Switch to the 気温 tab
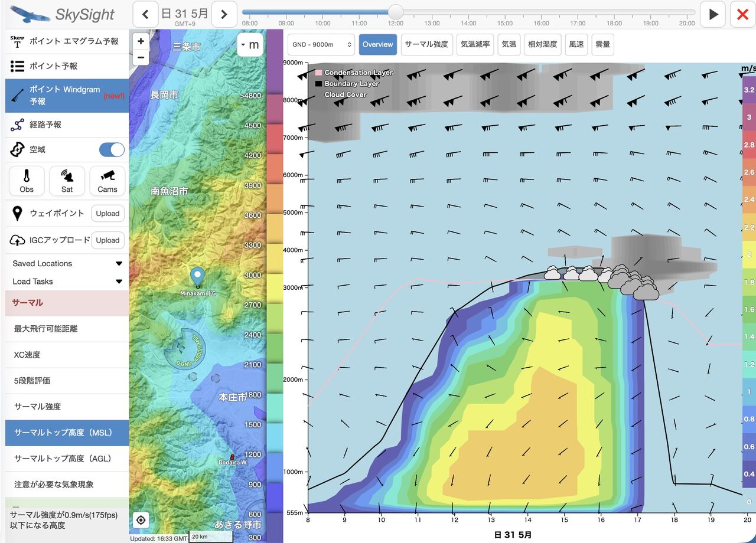Viewport: 756px width, 543px height. pyautogui.click(x=509, y=44)
